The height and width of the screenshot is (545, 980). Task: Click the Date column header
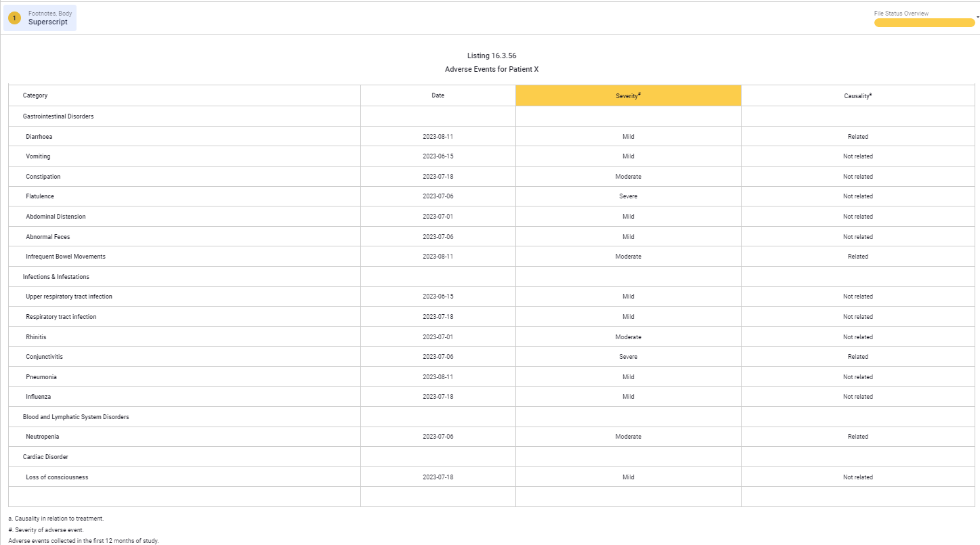(438, 95)
